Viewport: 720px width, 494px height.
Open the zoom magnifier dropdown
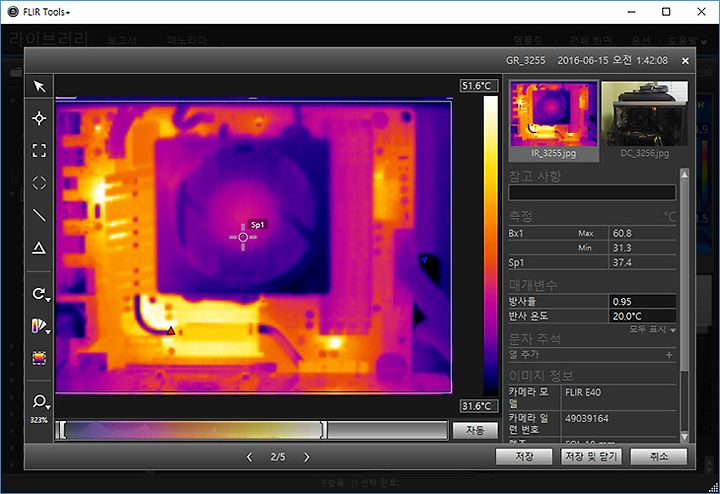pyautogui.click(x=40, y=402)
